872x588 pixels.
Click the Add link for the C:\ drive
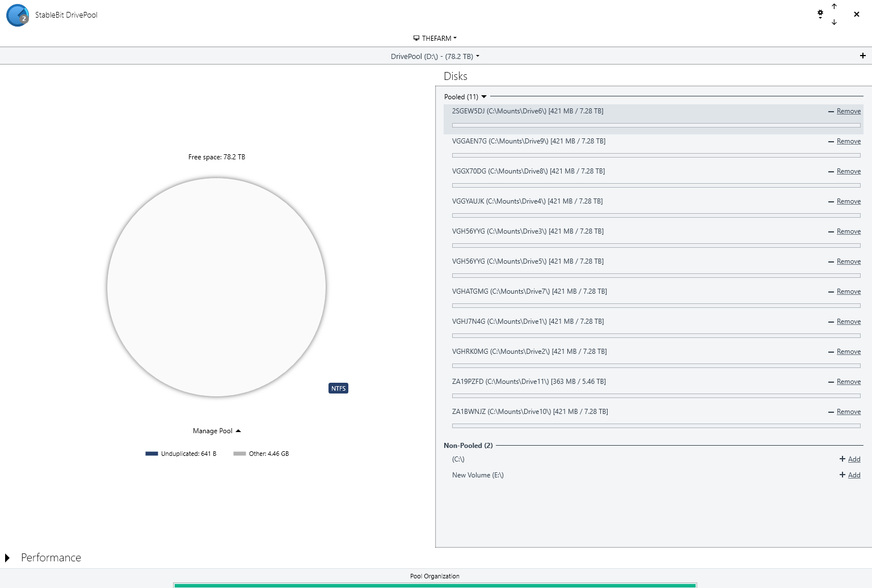coord(854,459)
